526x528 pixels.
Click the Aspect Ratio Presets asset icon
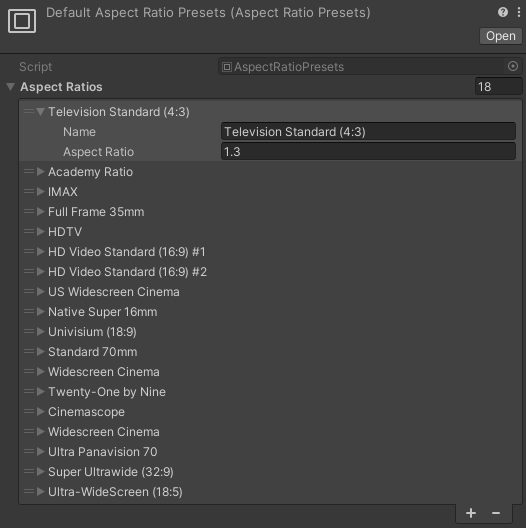(22, 21)
